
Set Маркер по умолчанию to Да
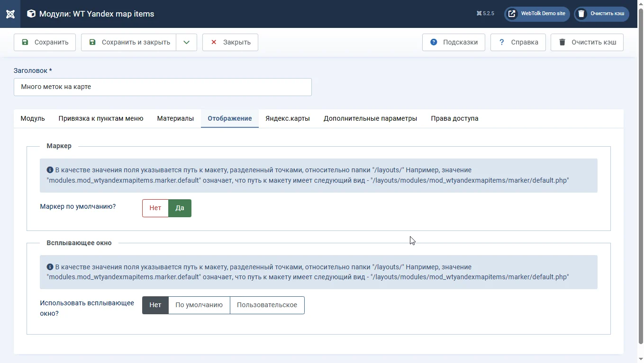[x=180, y=208]
